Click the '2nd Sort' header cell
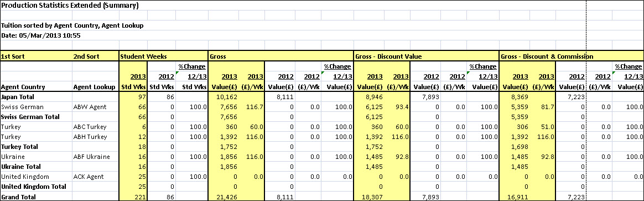The width and height of the screenshot is (644, 201). pos(96,56)
